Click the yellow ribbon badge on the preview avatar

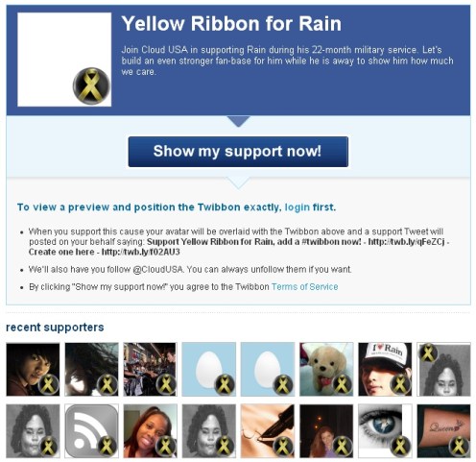[x=91, y=85]
